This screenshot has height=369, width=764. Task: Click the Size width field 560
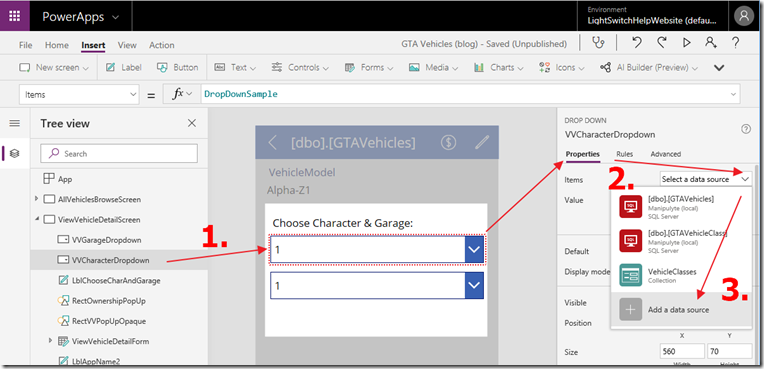click(x=682, y=351)
